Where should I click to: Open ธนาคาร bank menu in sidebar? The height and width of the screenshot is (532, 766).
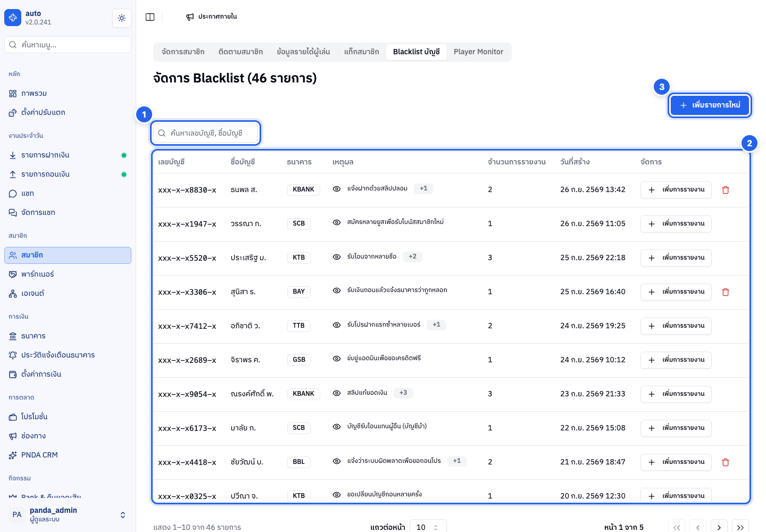pos(68,336)
